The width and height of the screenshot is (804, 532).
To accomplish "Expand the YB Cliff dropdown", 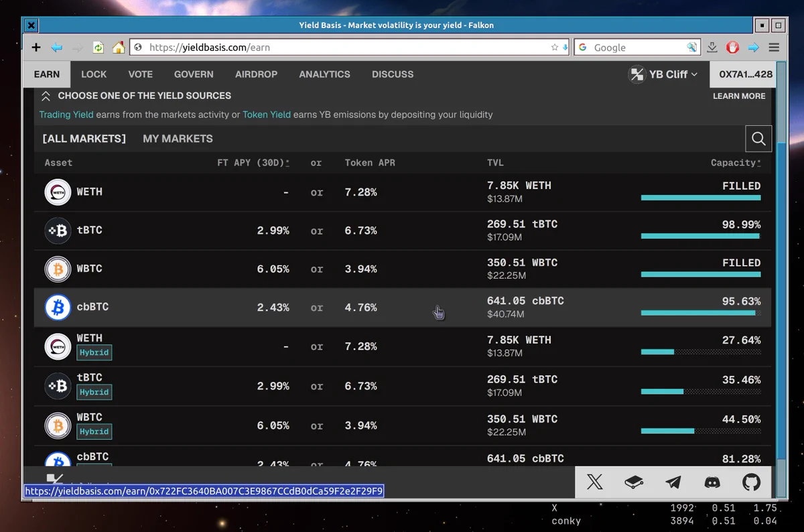I will [663, 74].
